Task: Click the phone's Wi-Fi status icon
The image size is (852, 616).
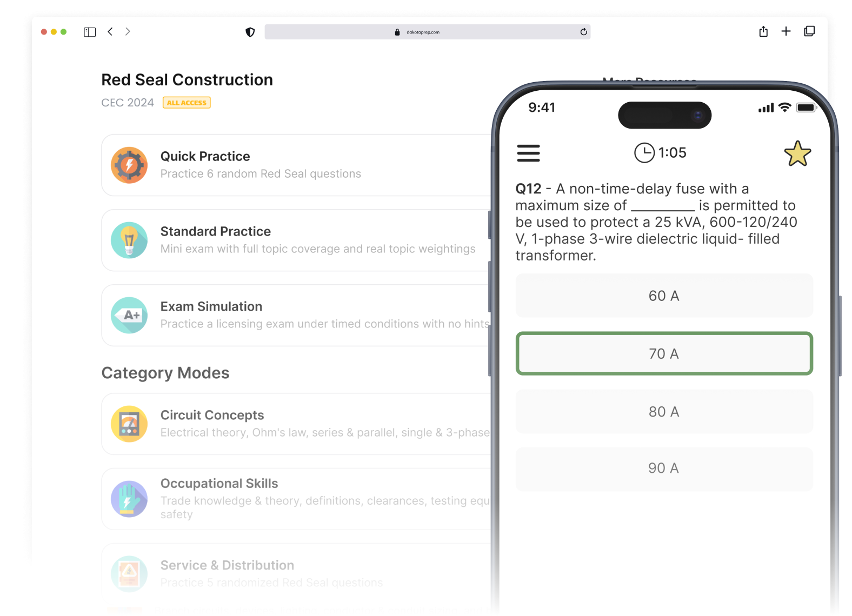Action: 784,108
